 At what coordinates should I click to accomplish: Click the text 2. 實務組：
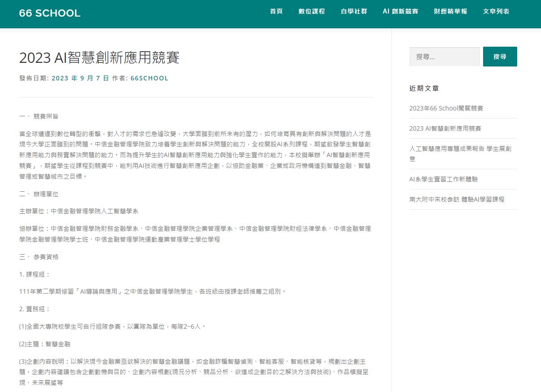[35, 309]
